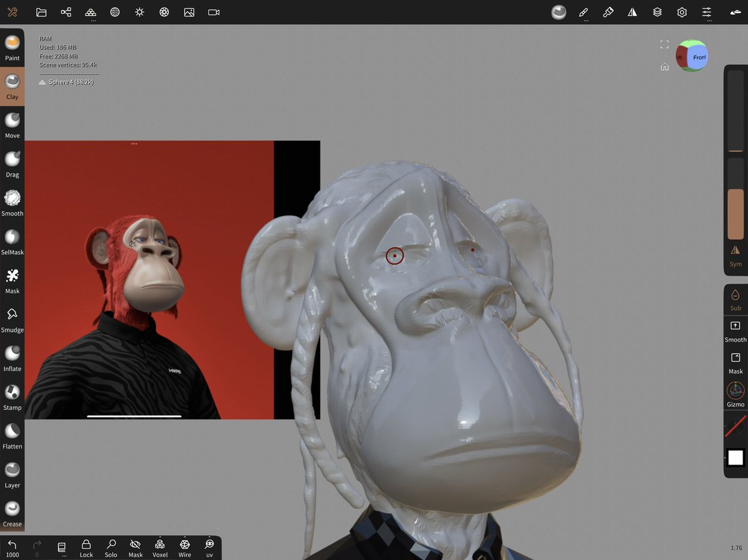The image size is (748, 560).
Task: Toggle Wire wireframe display
Action: coord(185,548)
